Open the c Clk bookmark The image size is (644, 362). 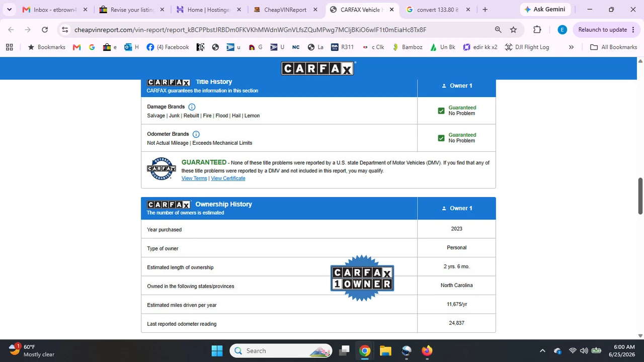coord(373,47)
